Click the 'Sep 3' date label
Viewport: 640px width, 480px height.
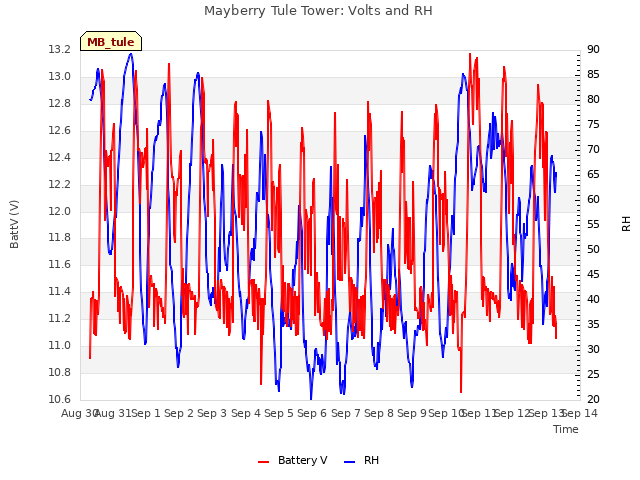212,413
